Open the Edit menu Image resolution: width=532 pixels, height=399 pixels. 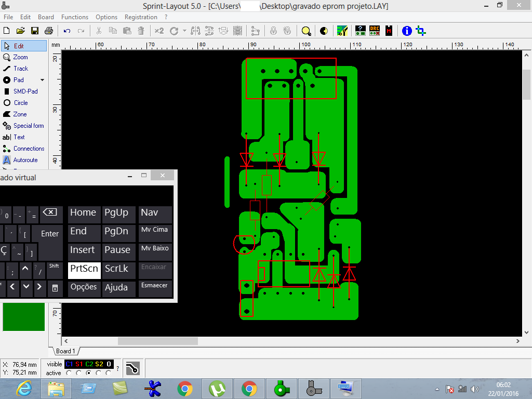coord(25,17)
